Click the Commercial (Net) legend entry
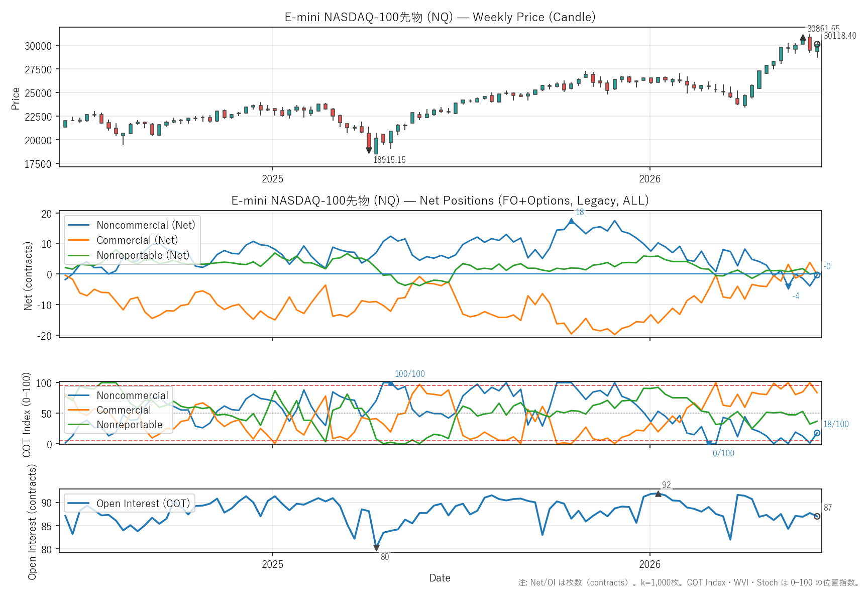The width and height of the screenshot is (868, 593). pos(137,240)
